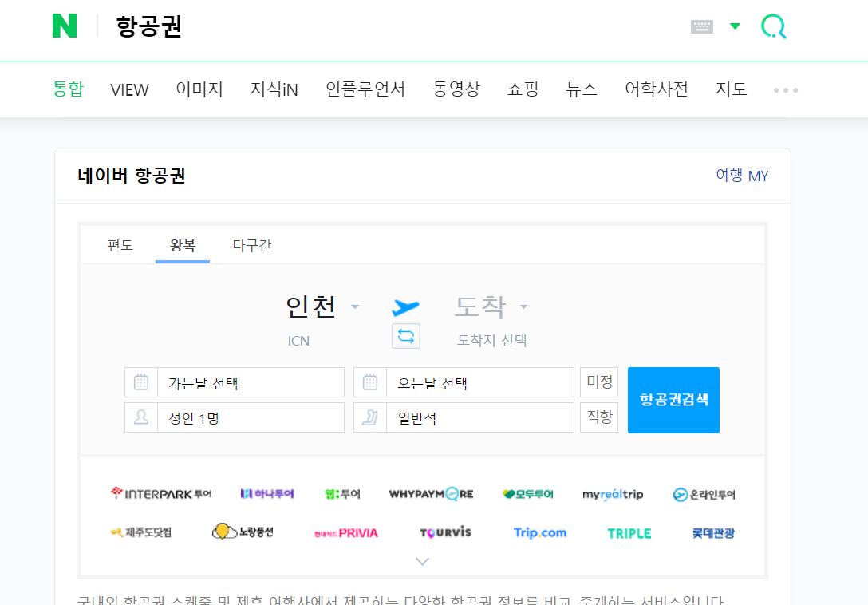This screenshot has width=868, height=605.
Task: Open the 하나투어 partner logo
Action: [x=267, y=493]
